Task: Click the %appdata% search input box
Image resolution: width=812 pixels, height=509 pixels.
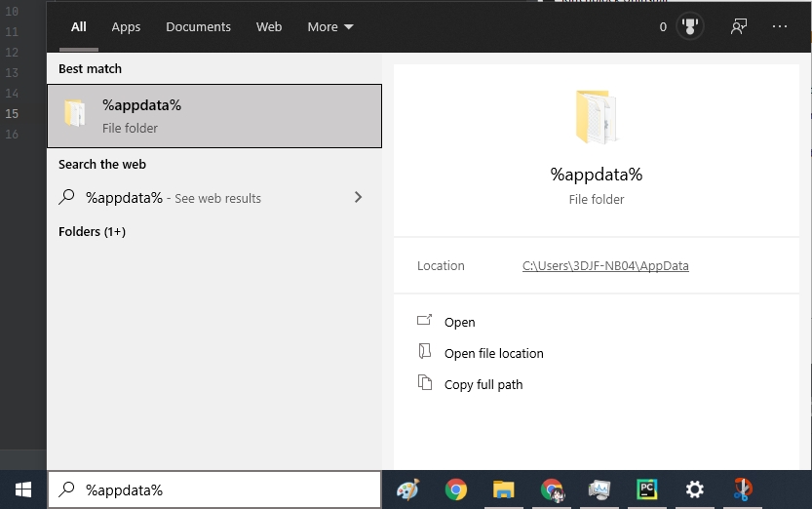Action: tap(224, 489)
